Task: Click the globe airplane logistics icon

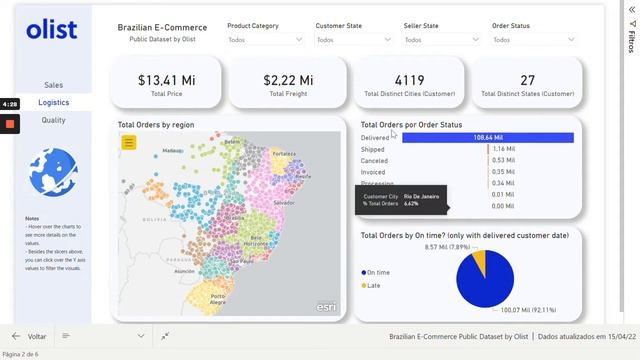Action: (53, 172)
